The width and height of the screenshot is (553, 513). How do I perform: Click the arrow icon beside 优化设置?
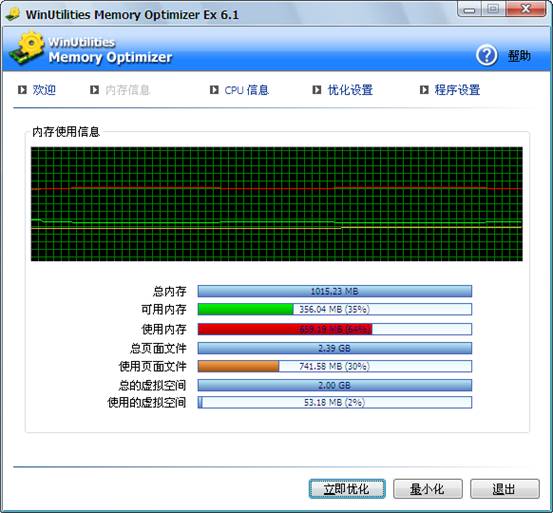(x=317, y=90)
